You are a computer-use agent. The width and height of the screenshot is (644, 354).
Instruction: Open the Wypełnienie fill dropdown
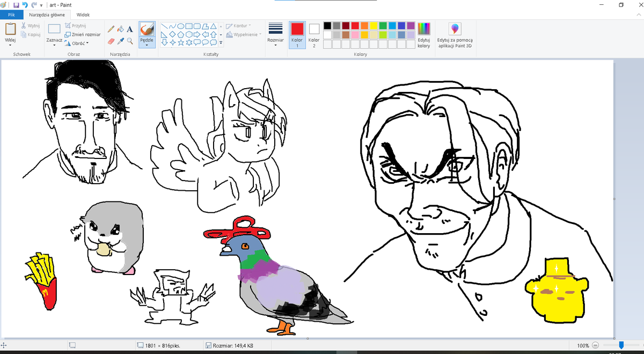[x=244, y=34]
